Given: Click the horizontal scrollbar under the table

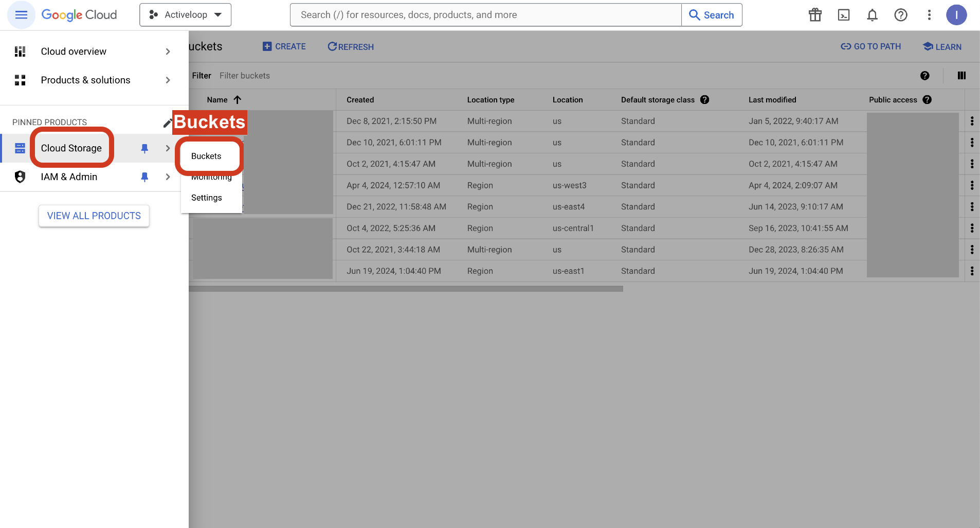Looking at the screenshot, I should click(x=406, y=289).
